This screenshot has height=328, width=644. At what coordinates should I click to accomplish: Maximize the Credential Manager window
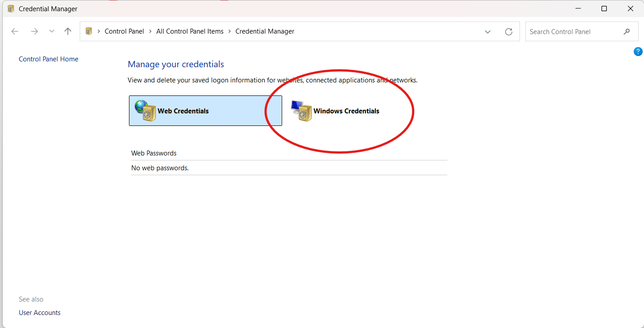click(x=604, y=9)
